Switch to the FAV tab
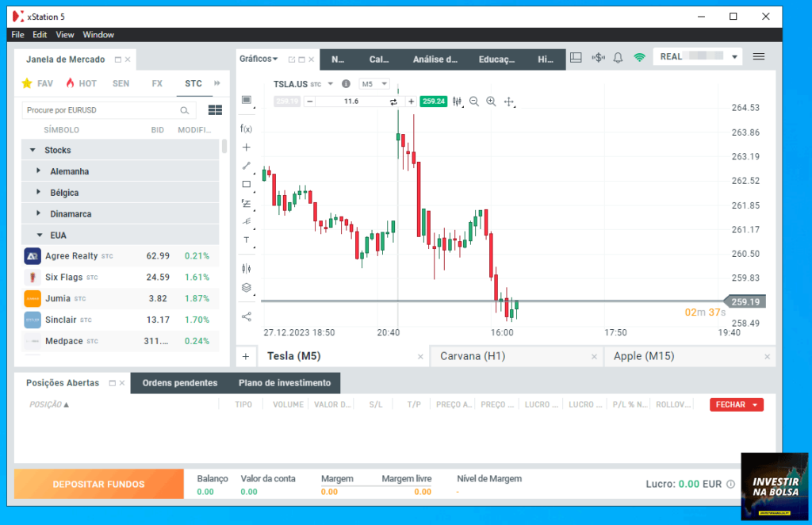 click(x=38, y=83)
